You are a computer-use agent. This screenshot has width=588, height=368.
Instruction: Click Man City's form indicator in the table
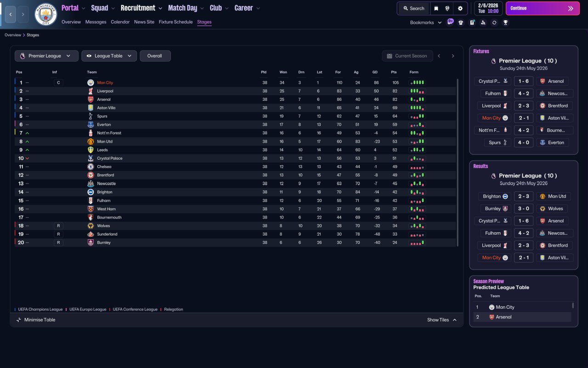pos(417,83)
